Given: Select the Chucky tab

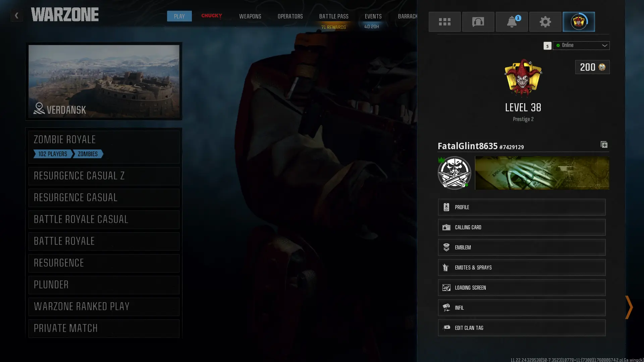Looking at the screenshot, I should coord(211,16).
